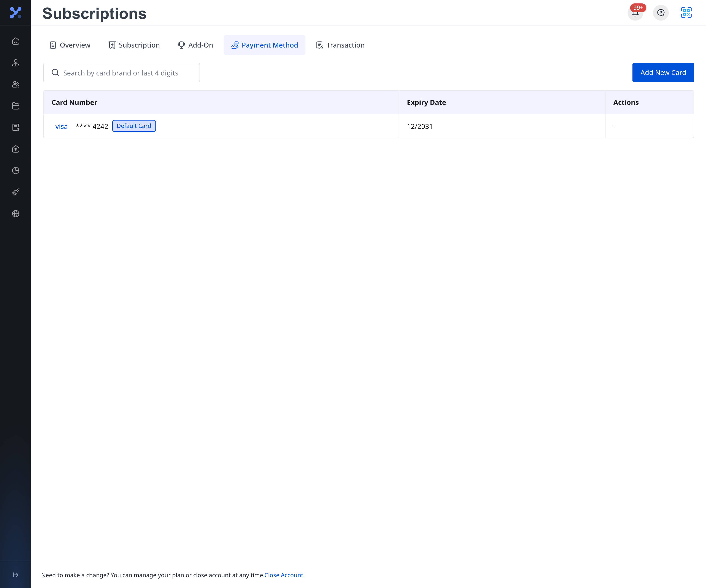Open the single user profile sidebar icon
Screen dimensions: 706x588
[15, 63]
